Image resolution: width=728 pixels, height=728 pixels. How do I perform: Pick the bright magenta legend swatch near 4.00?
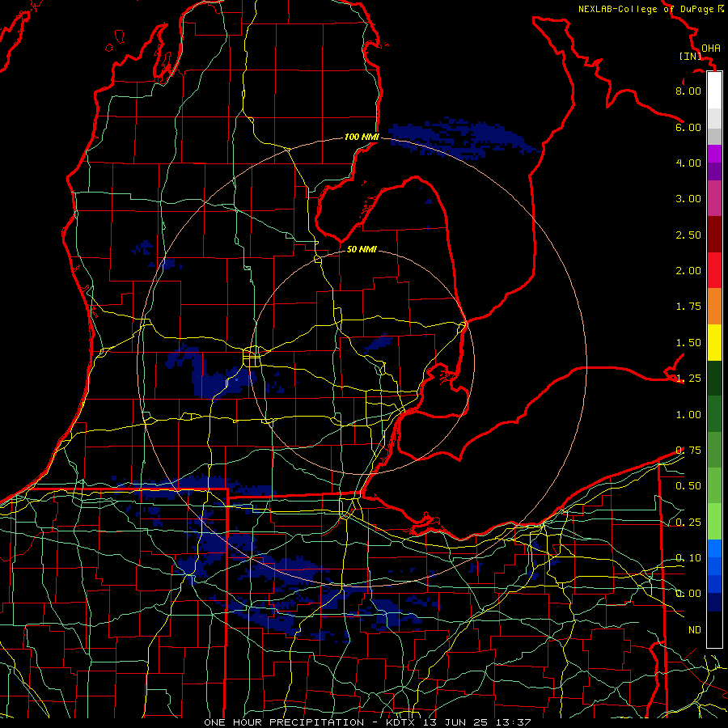714,154
